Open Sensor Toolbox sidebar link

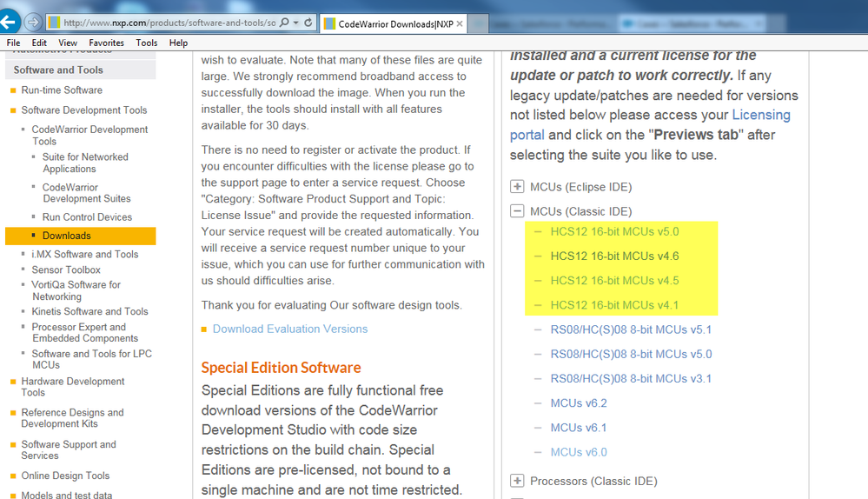point(66,269)
